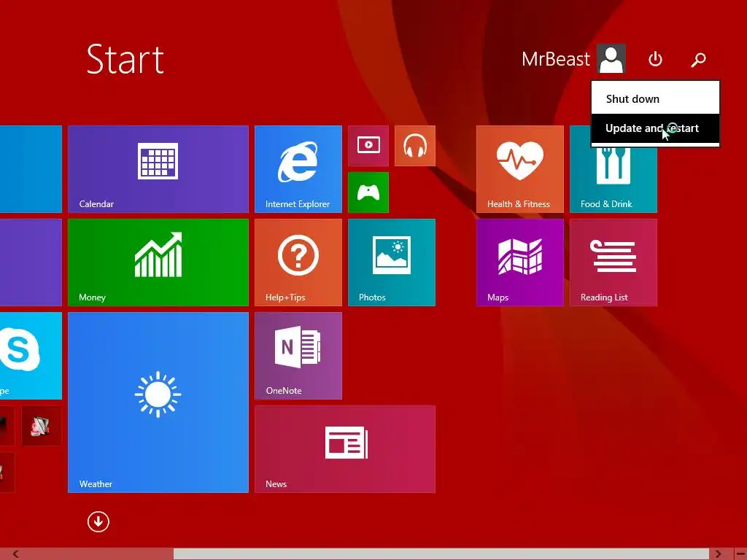
Task: Open the Health & Fitness tile
Action: (519, 169)
